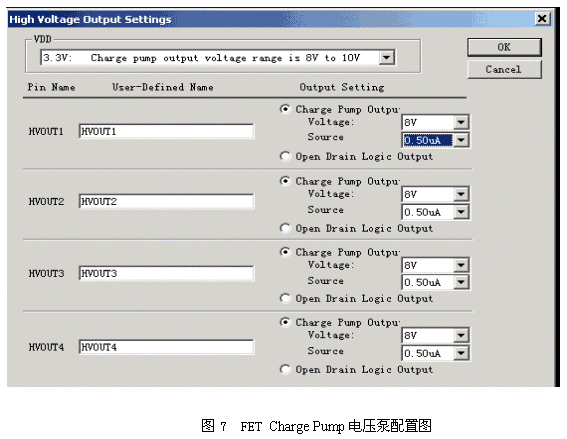Confirm settings with the OK button
This screenshot has width=567, height=439.
[504, 47]
